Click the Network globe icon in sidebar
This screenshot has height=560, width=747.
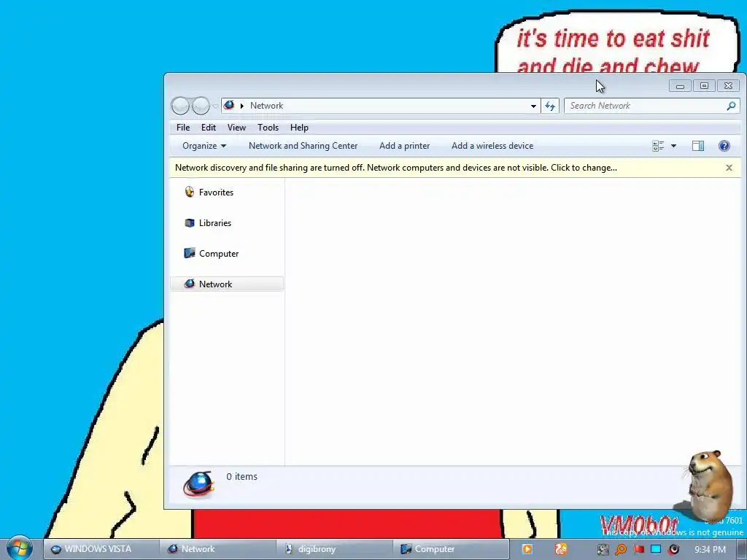pyautogui.click(x=189, y=284)
